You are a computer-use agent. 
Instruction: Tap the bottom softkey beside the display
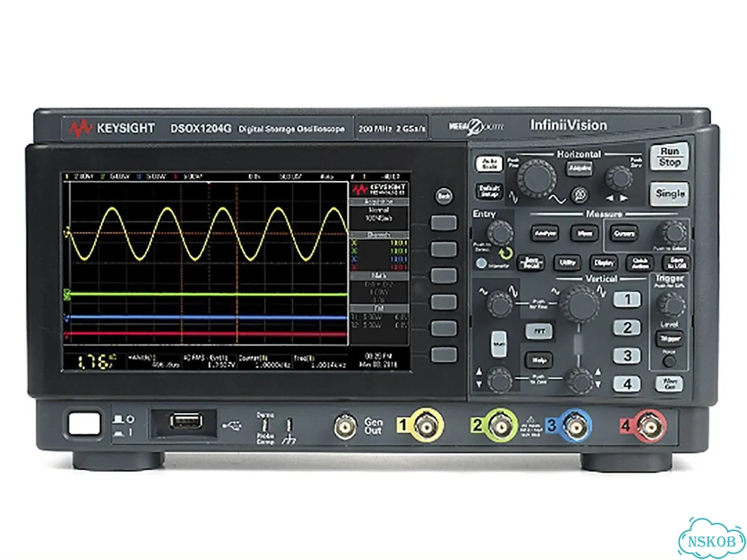click(x=444, y=354)
